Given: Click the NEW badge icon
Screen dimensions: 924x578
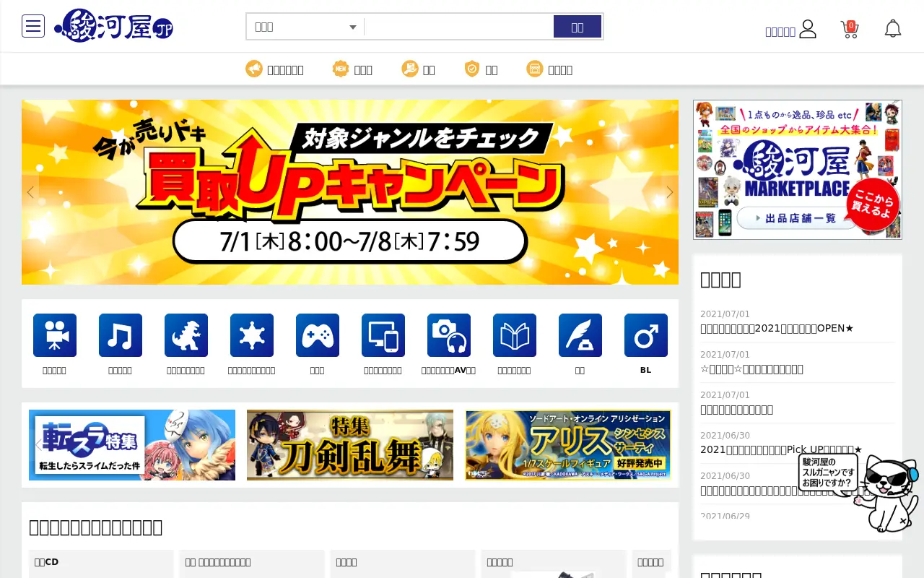Looking at the screenshot, I should click(x=340, y=69).
